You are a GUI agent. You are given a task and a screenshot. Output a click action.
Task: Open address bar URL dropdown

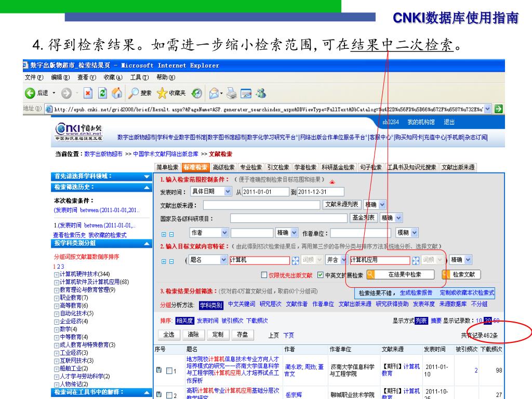point(487,109)
